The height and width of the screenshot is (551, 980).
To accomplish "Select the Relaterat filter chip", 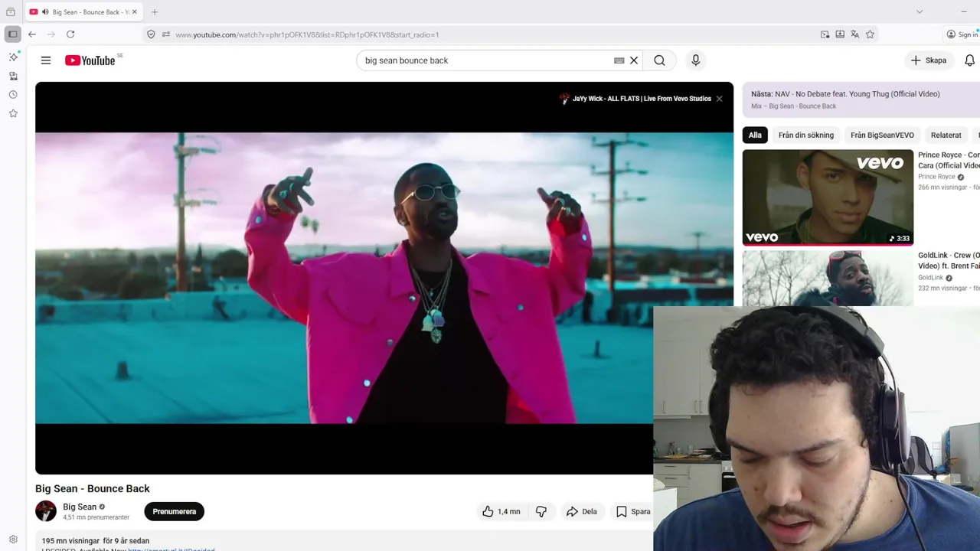I will [x=946, y=135].
